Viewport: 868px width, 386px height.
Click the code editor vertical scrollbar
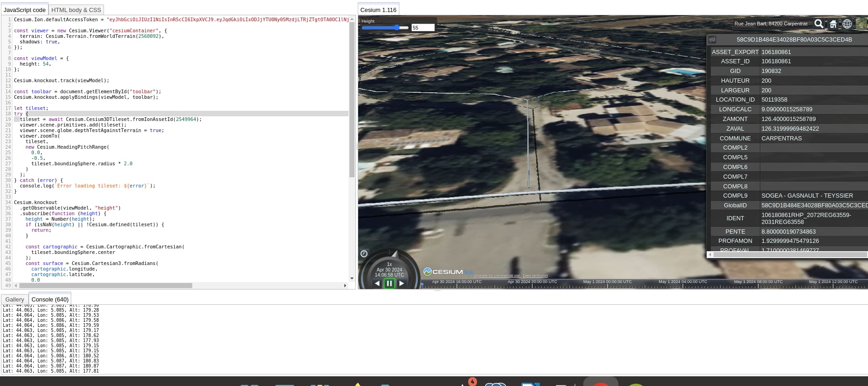click(352, 100)
